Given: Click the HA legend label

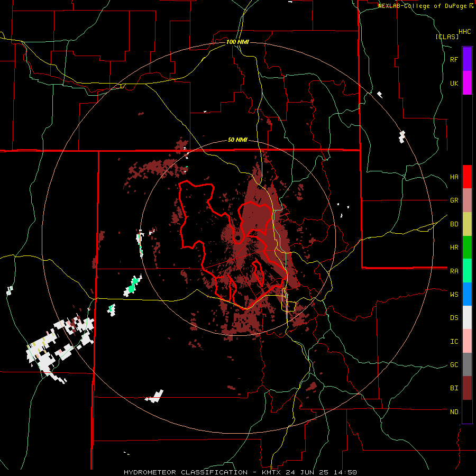Looking at the screenshot, I should 454,177.
